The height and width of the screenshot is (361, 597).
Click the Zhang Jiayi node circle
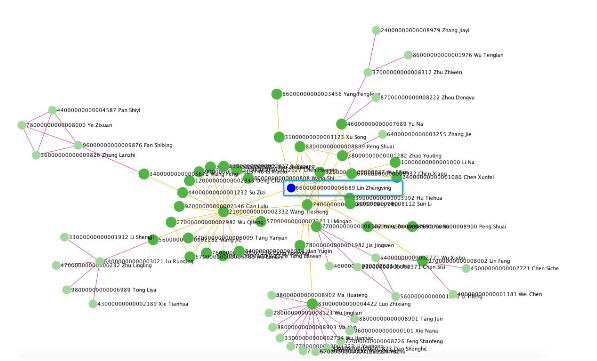(x=376, y=30)
